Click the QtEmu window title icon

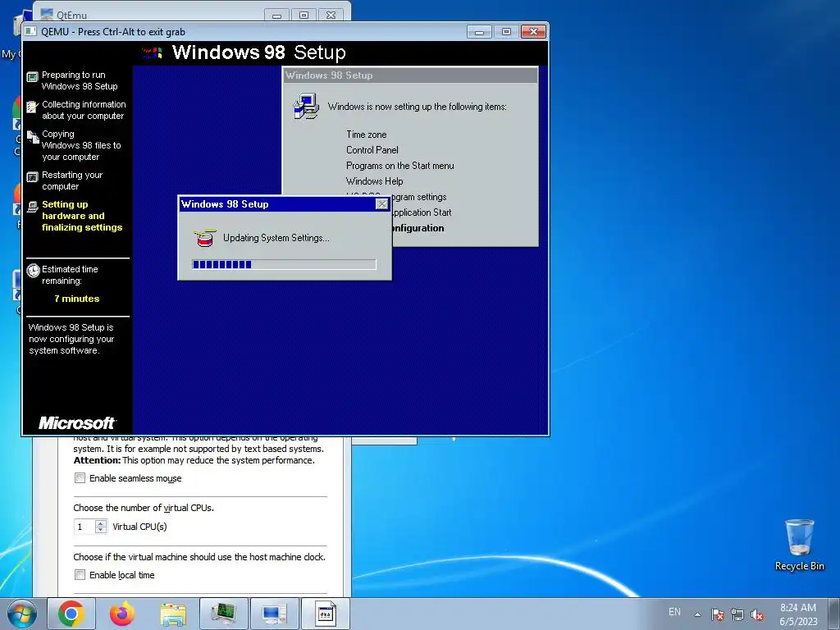click(x=47, y=15)
